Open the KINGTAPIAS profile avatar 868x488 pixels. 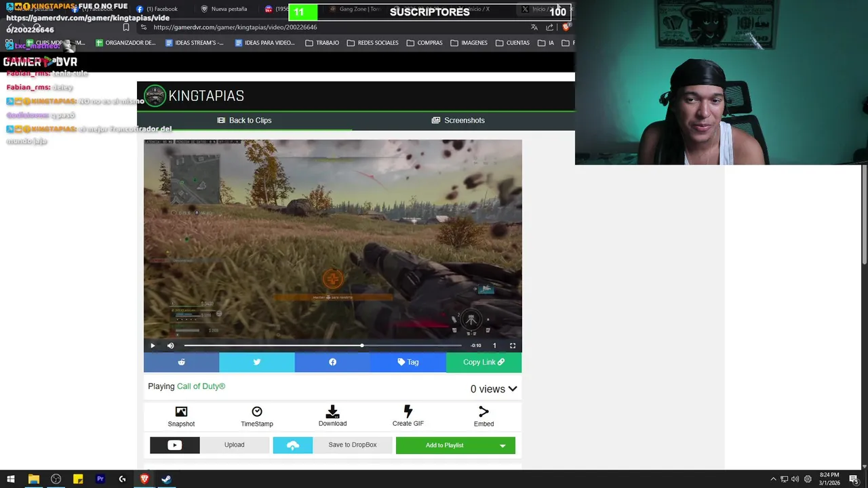(x=155, y=96)
